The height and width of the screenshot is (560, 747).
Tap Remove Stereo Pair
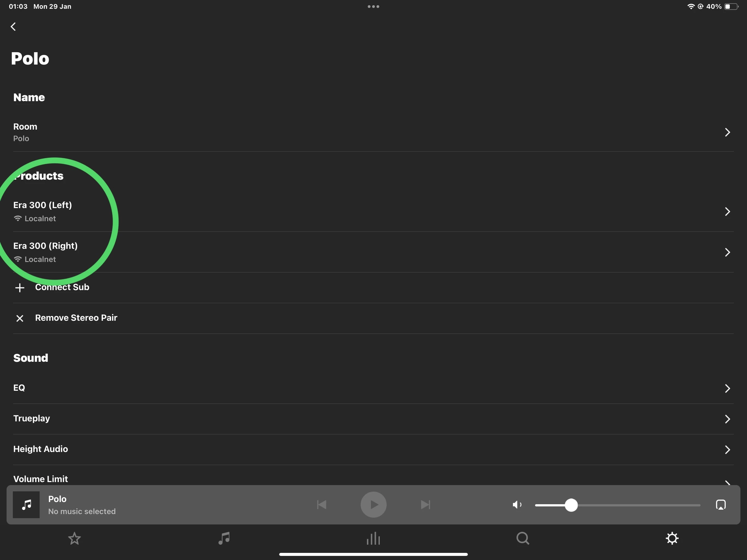76,318
